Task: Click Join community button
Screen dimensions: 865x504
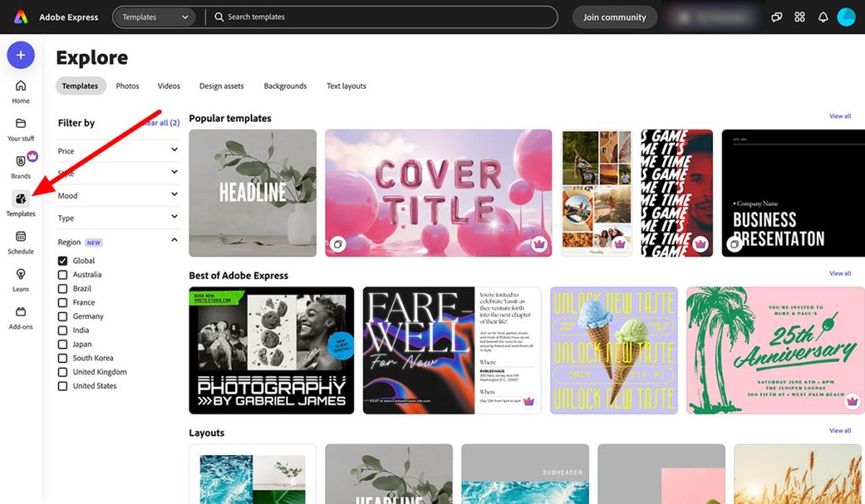Action: [614, 16]
